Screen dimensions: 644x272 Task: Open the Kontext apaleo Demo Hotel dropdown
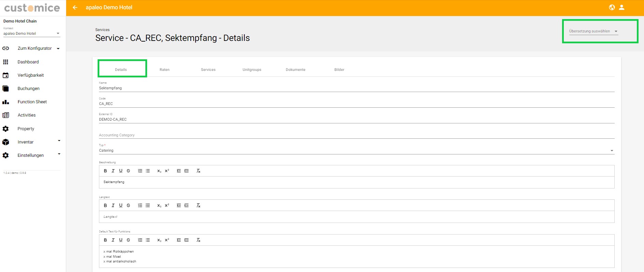point(31,33)
